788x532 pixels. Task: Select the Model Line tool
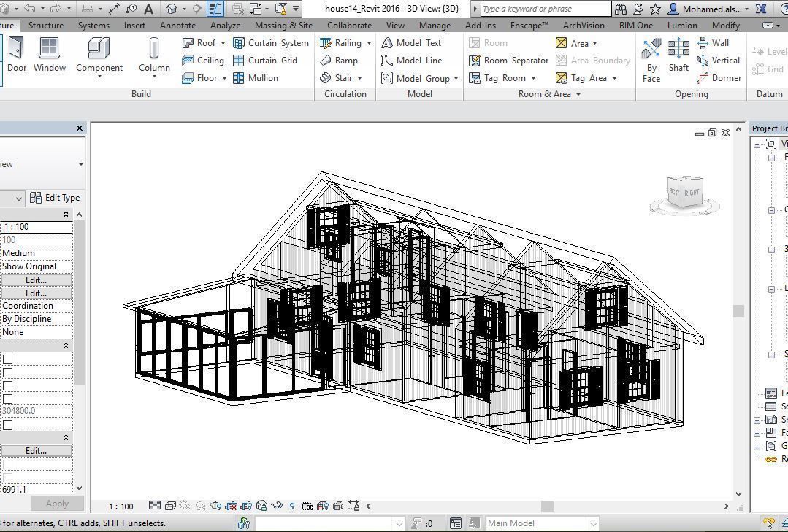pos(412,61)
